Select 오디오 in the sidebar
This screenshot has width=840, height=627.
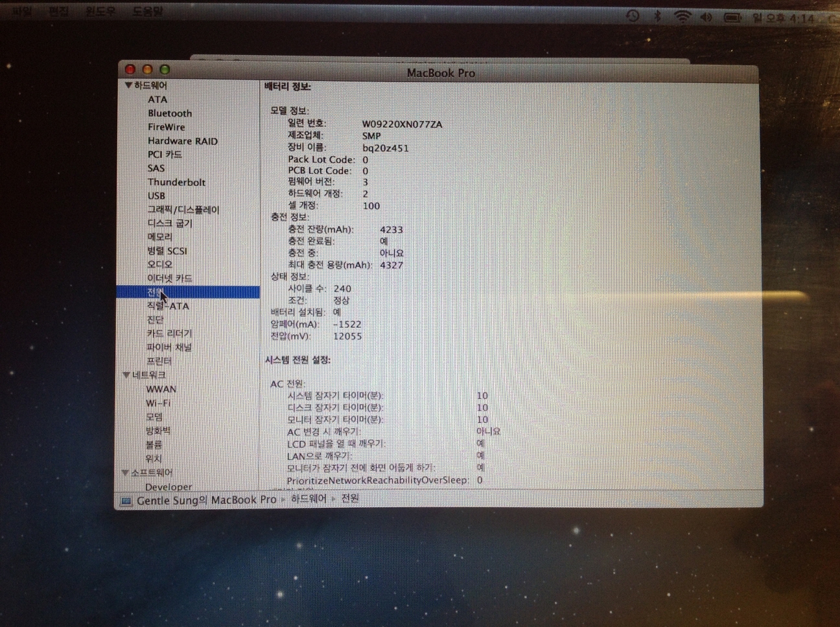point(159,264)
